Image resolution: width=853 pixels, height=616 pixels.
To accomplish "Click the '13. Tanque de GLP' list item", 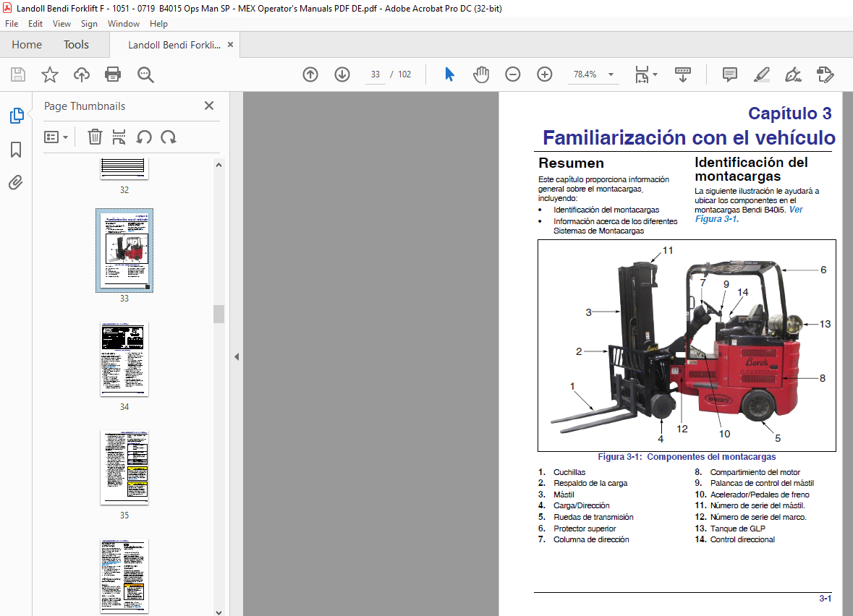I will pos(730,529).
